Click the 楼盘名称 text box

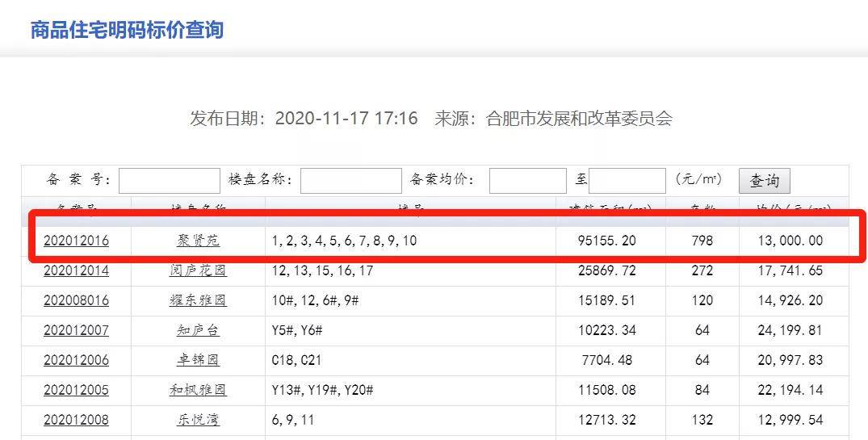pos(350,181)
